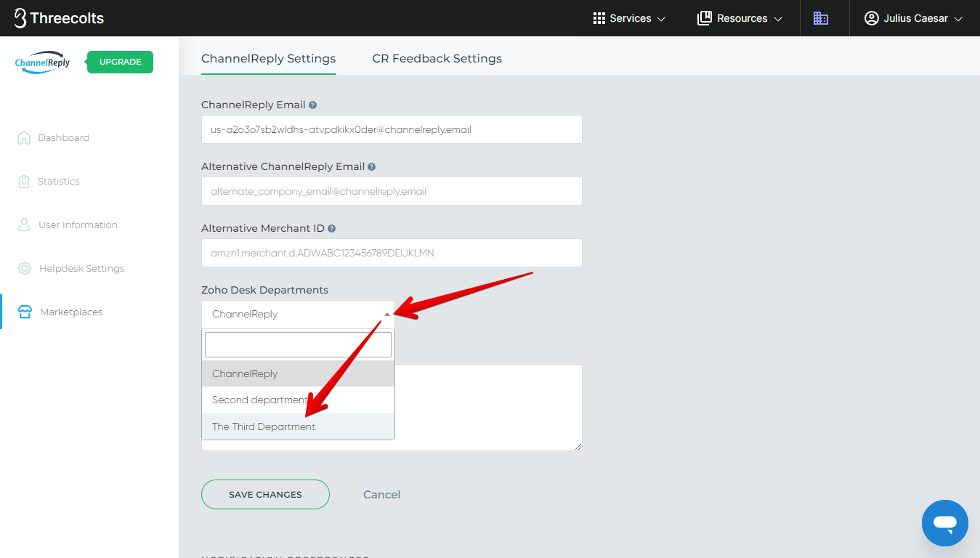The image size is (980, 558).
Task: Click the ChannelReply Email field
Action: point(392,129)
